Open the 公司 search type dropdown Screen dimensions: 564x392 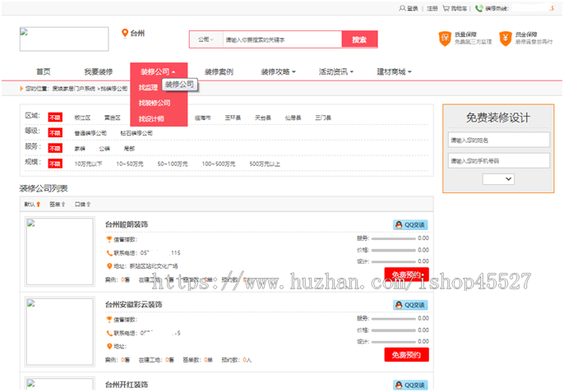tap(206, 39)
